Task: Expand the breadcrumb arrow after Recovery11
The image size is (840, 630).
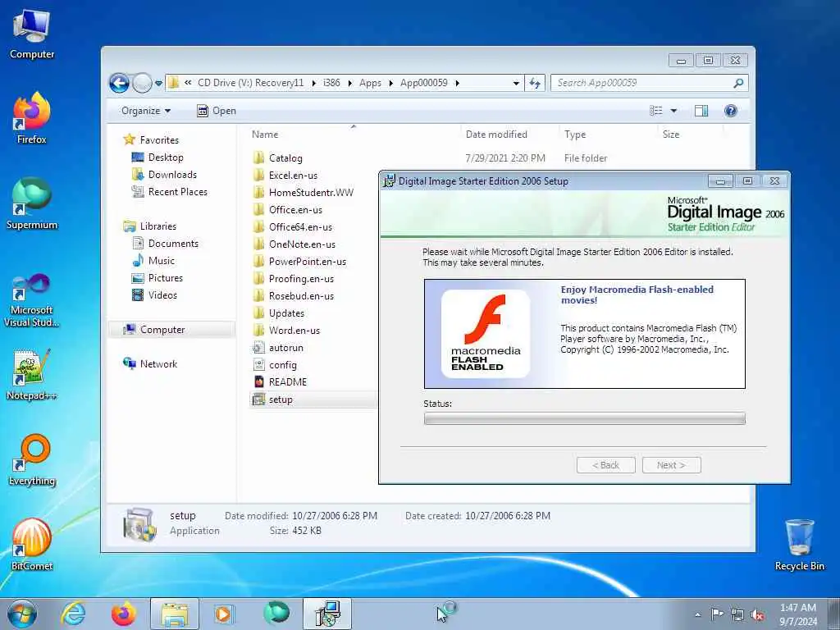Action: coord(313,83)
